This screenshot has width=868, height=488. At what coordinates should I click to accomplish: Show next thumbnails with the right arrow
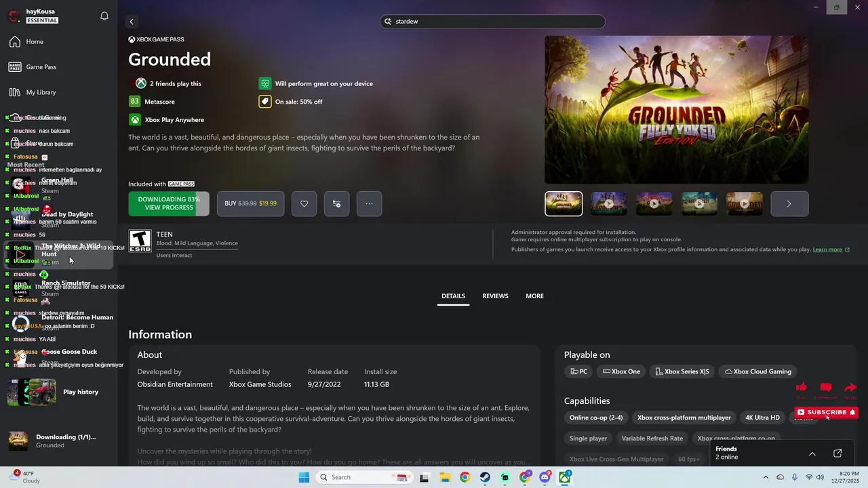(x=789, y=204)
